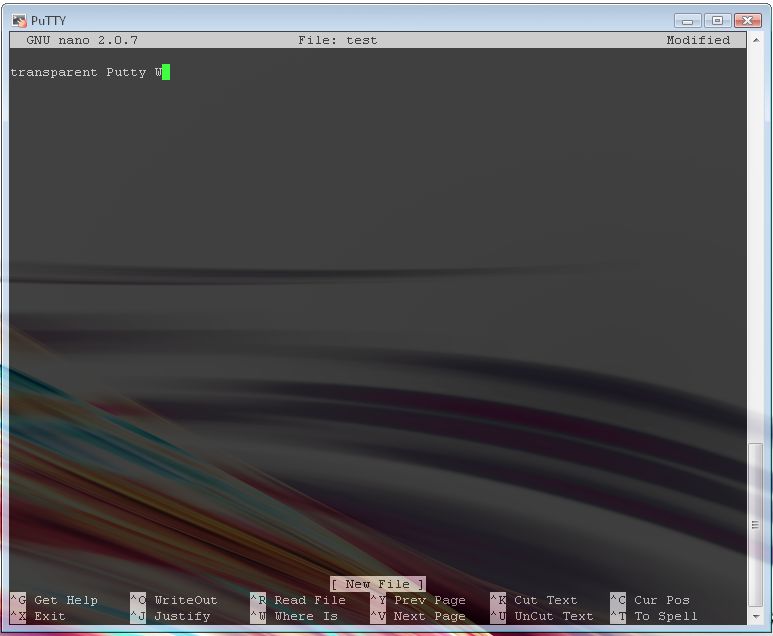
Task: Click the ^V Next Page shortcut
Action: click(418, 616)
